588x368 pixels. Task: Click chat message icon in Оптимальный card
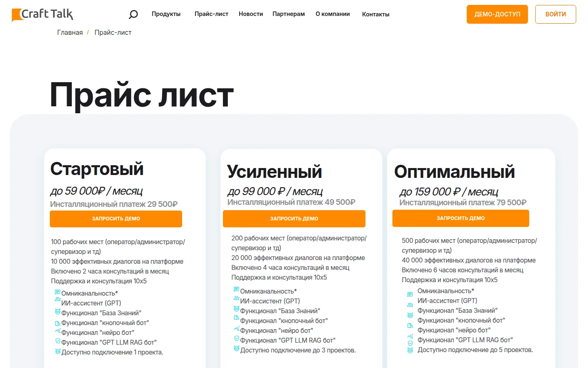pyautogui.click(x=410, y=294)
